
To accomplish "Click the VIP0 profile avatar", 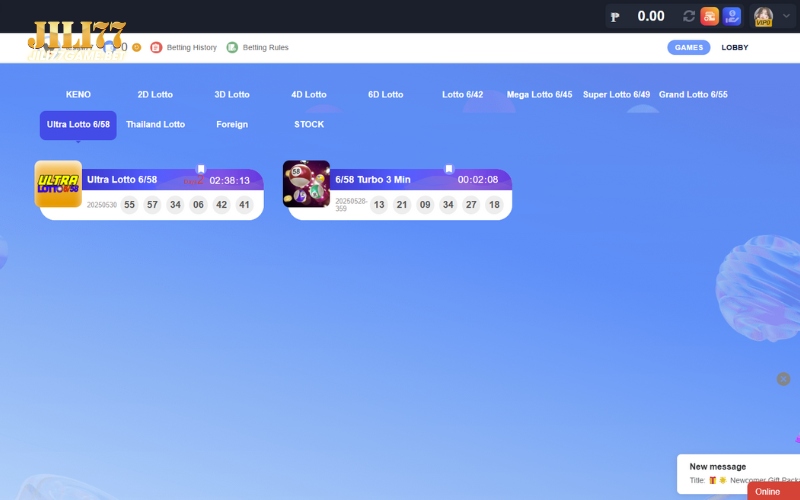I will 763,16.
